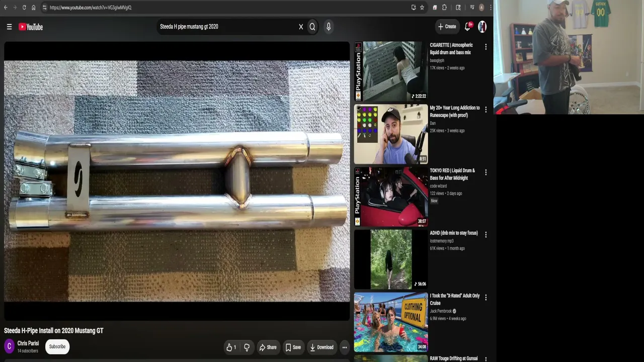
Task: Share the video
Action: 268,347
